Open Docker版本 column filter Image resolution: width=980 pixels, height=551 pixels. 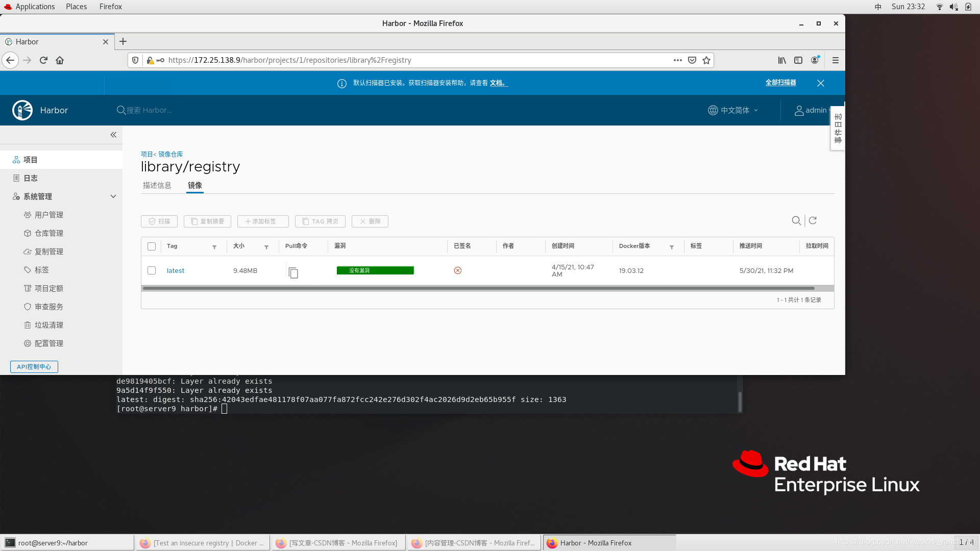[x=672, y=247]
